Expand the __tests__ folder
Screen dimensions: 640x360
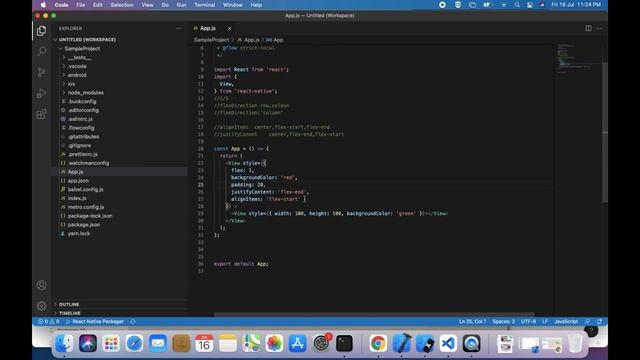click(x=80, y=58)
